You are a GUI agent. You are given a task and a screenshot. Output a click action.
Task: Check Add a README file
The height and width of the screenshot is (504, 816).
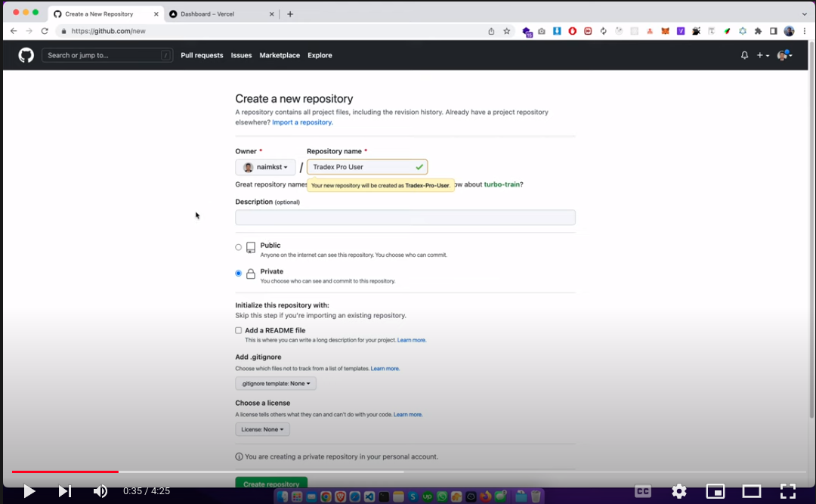click(x=239, y=330)
